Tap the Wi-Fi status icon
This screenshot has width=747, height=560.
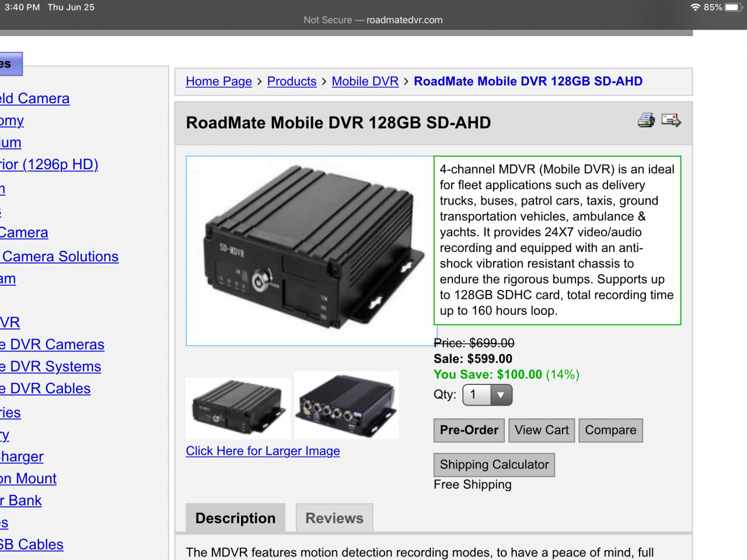(695, 7)
